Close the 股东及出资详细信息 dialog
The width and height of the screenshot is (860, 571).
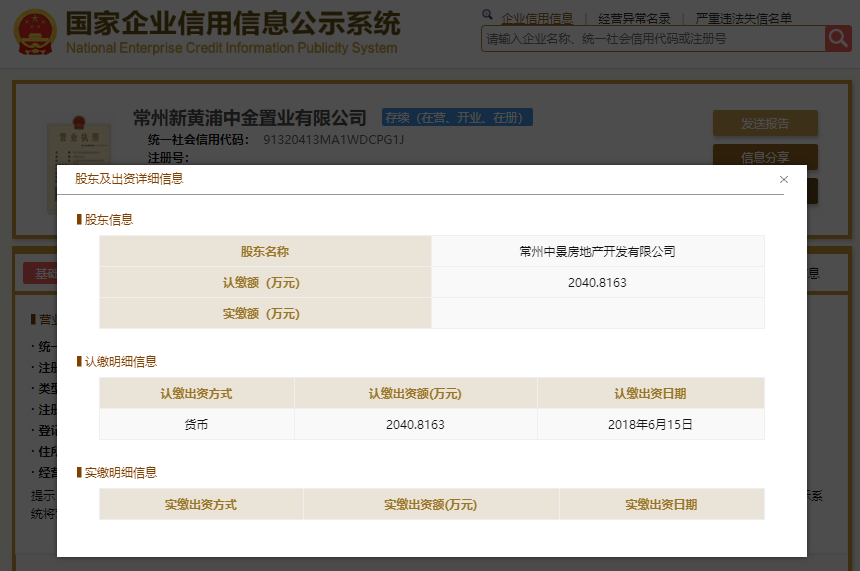click(x=784, y=179)
